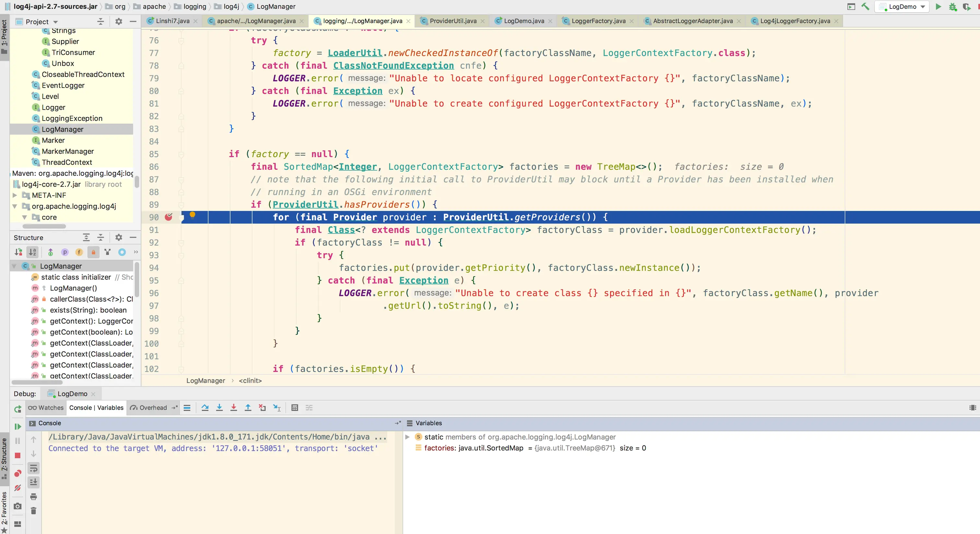Switch to ProviderUtil.java tab
Image resolution: width=980 pixels, height=534 pixels.
[453, 21]
